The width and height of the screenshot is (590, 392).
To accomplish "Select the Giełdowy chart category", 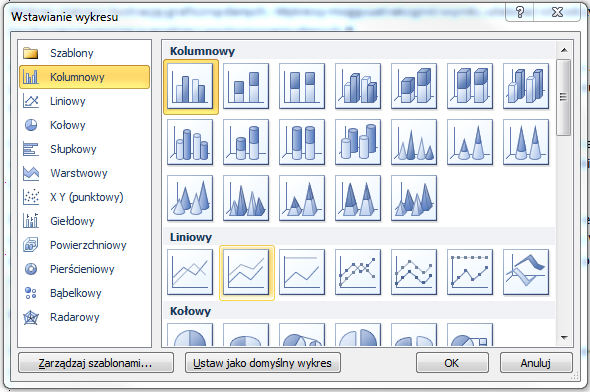I will coord(84,221).
